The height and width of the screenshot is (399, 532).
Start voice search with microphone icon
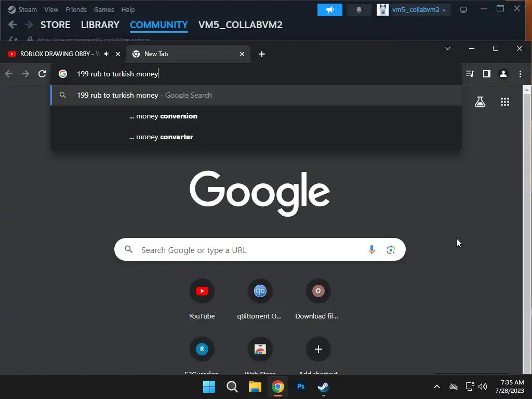click(x=371, y=250)
